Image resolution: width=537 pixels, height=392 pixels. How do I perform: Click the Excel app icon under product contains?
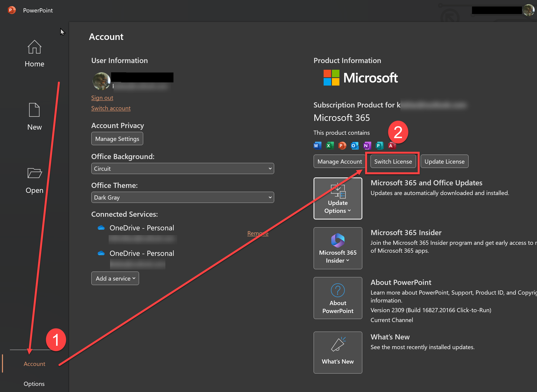click(x=330, y=145)
